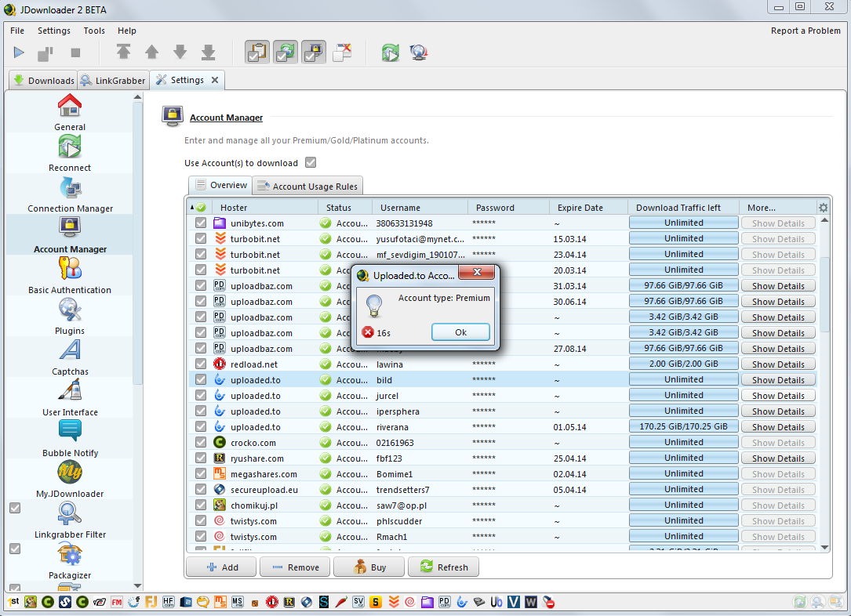The width and height of the screenshot is (851, 616).
Task: Click the red X countdown icon in dialog
Action: click(x=368, y=332)
